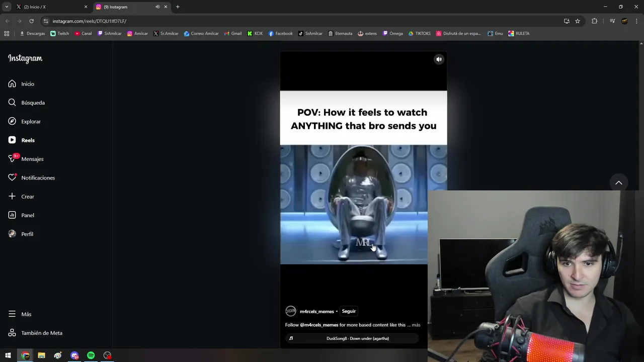Image resolution: width=644 pixels, height=362 pixels.
Task: Click @m4rcels_memes mention in caption
Action: (319, 325)
